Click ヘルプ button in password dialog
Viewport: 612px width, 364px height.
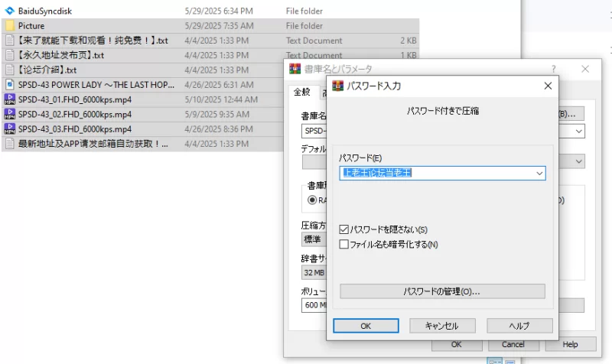519,326
